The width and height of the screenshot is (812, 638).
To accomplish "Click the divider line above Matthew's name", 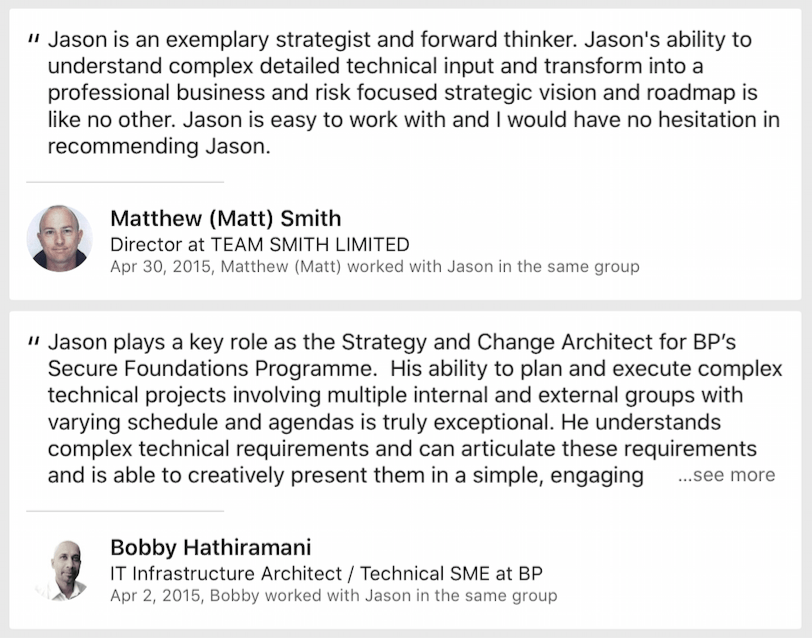I will tap(125, 182).
